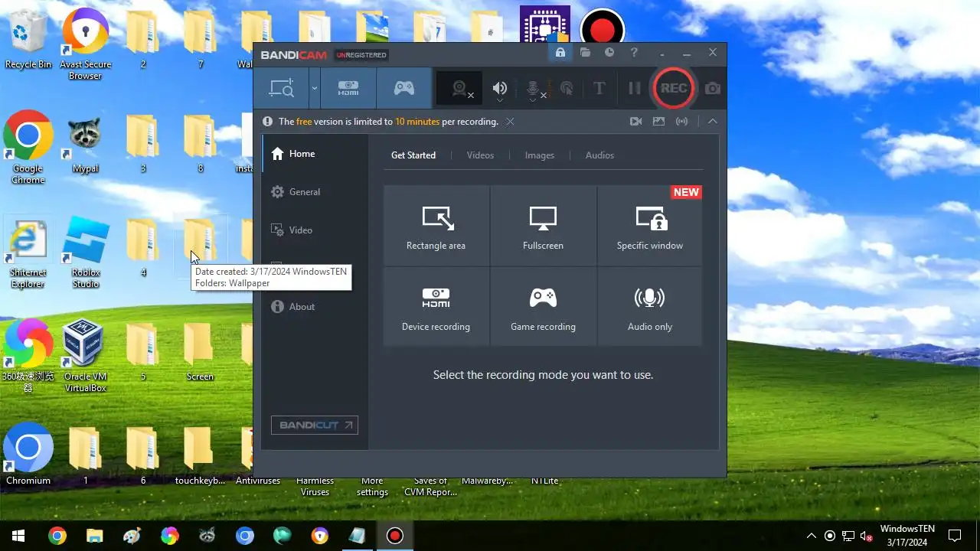Toggle microphone icon in toolbar
This screenshot has width=980, height=551.
click(x=534, y=88)
